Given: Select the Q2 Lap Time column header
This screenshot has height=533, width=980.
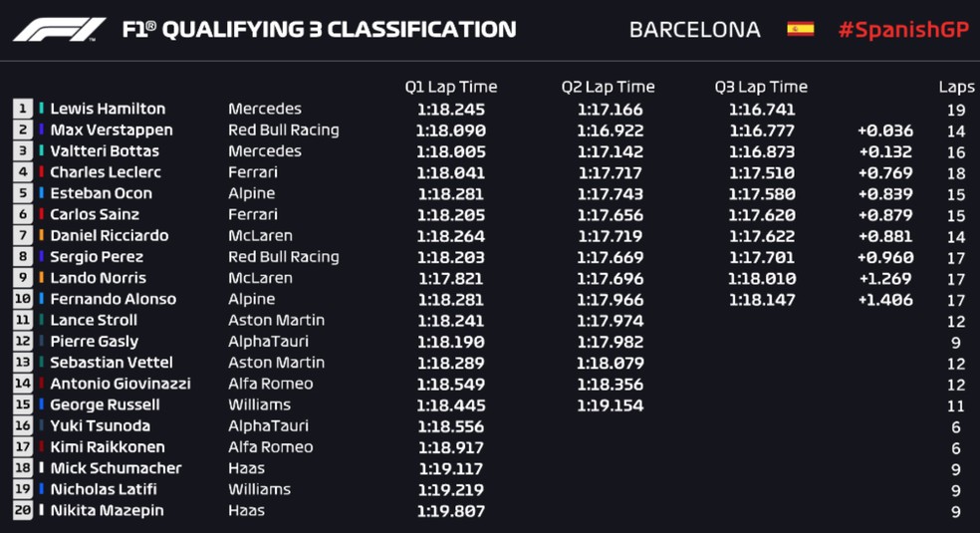Looking at the screenshot, I should [609, 87].
